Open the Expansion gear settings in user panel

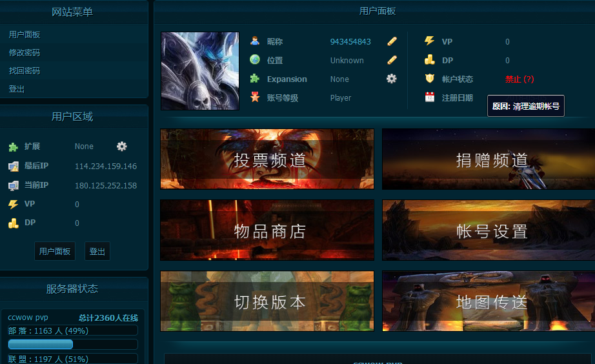(392, 79)
